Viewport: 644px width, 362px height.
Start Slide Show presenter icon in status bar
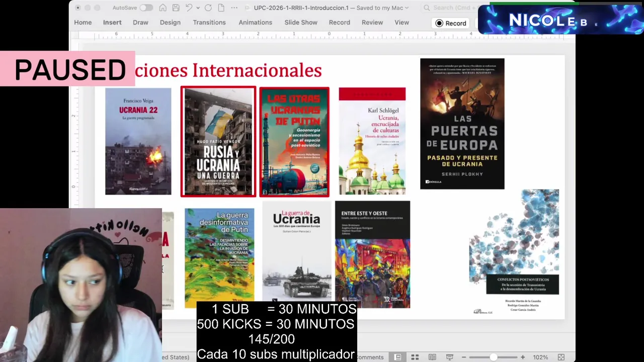[449, 357]
